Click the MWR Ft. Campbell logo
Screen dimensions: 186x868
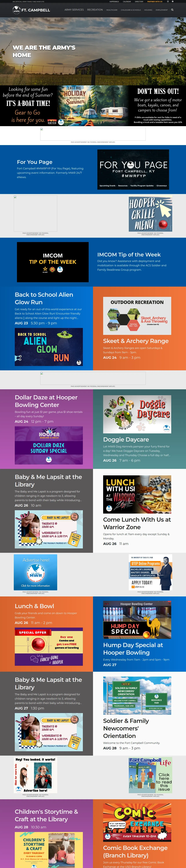pos(31,10)
